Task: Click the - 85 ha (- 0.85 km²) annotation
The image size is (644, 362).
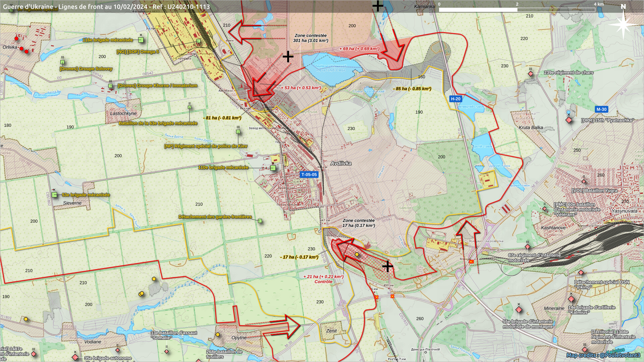Action: click(412, 89)
